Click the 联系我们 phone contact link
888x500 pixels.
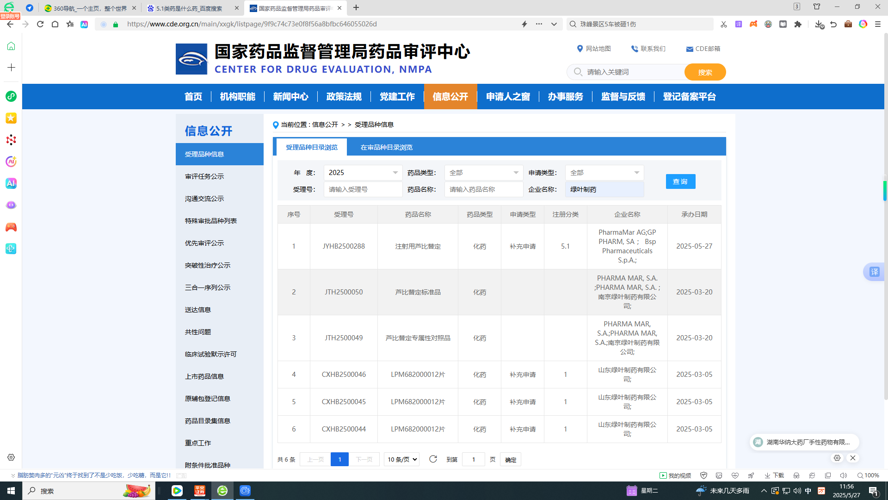coord(648,49)
